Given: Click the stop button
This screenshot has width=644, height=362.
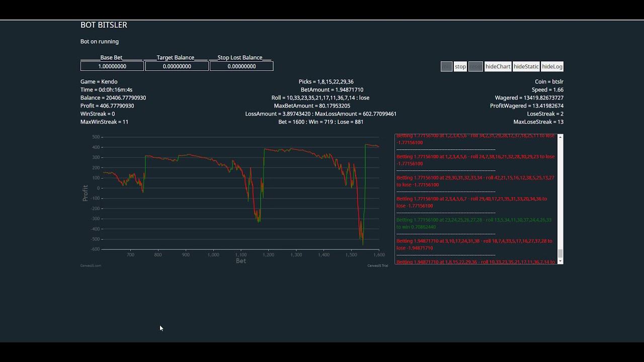Looking at the screenshot, I should tap(460, 66).
